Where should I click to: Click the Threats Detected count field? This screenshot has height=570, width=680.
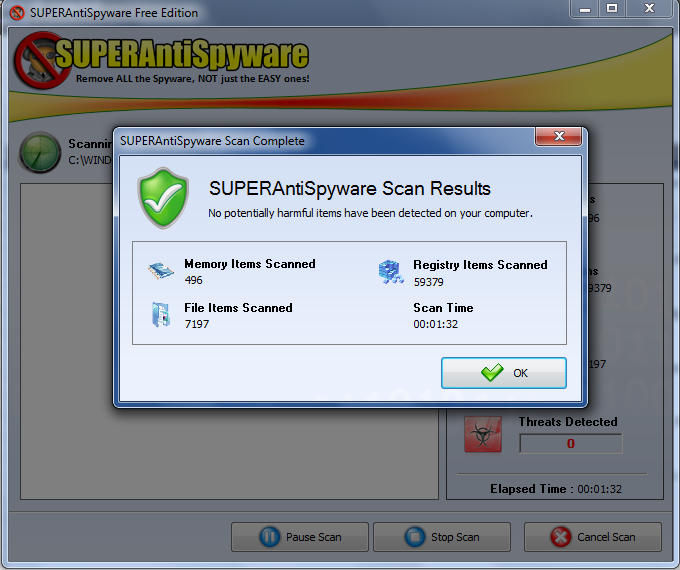(x=571, y=443)
